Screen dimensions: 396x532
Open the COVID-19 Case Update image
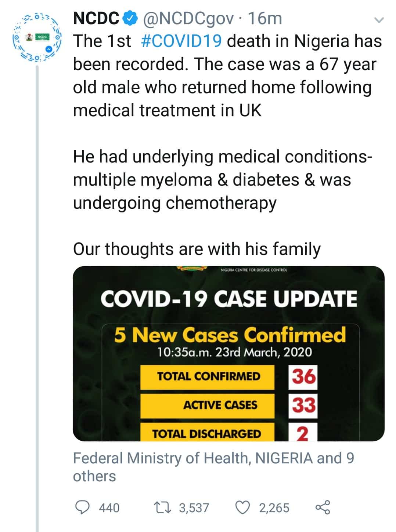click(x=228, y=353)
